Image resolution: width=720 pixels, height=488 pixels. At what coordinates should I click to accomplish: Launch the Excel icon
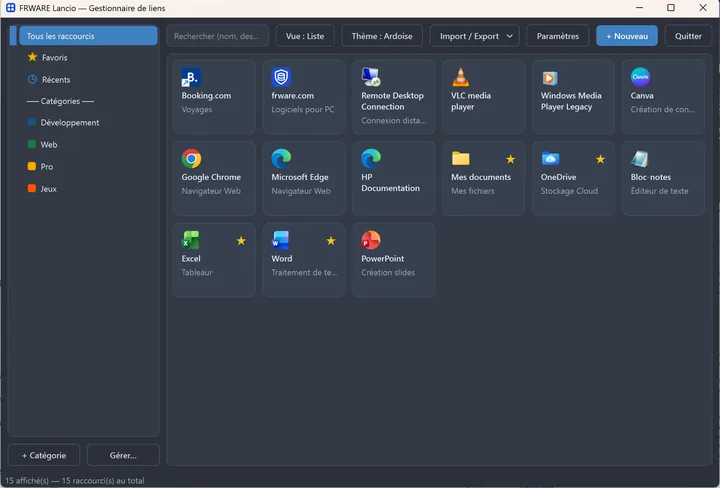coord(191,240)
